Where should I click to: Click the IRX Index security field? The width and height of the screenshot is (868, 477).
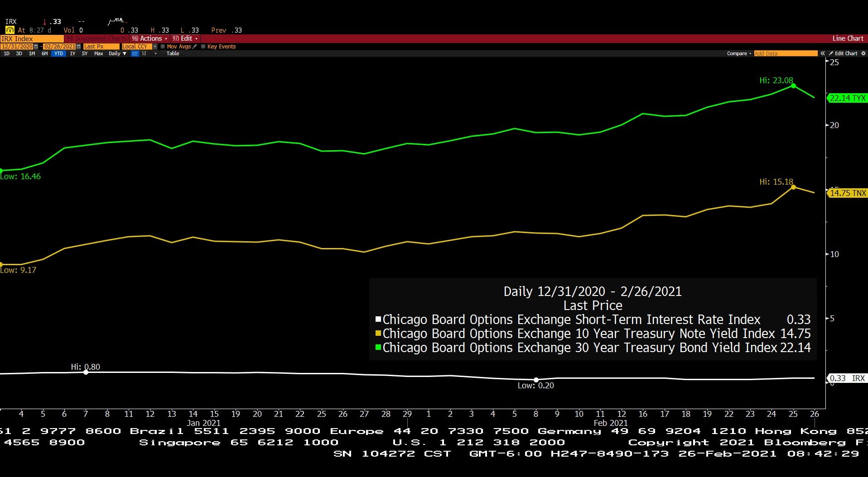pyautogui.click(x=32, y=38)
